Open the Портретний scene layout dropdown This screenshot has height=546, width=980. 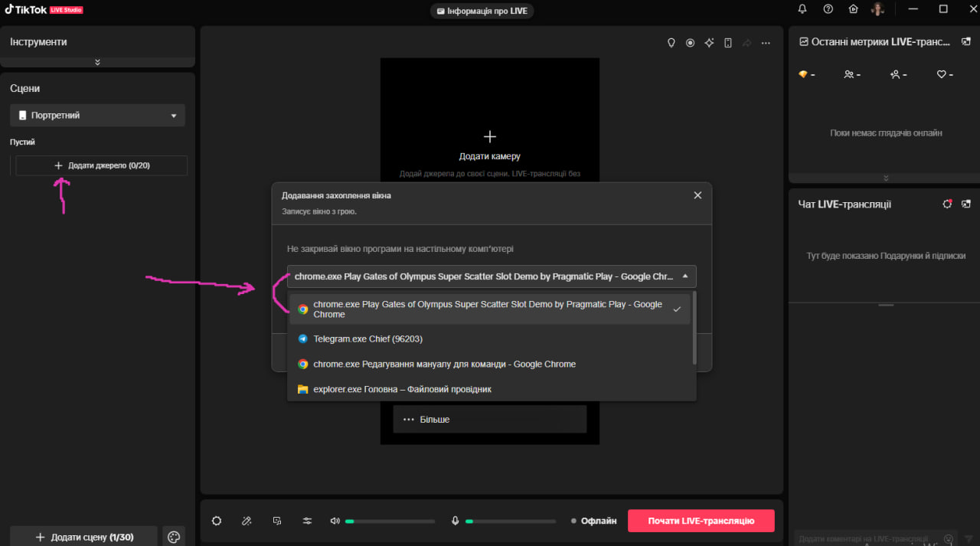[x=97, y=116]
